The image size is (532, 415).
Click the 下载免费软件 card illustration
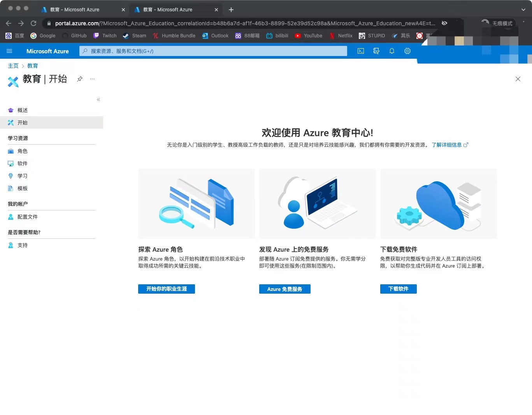point(439,204)
